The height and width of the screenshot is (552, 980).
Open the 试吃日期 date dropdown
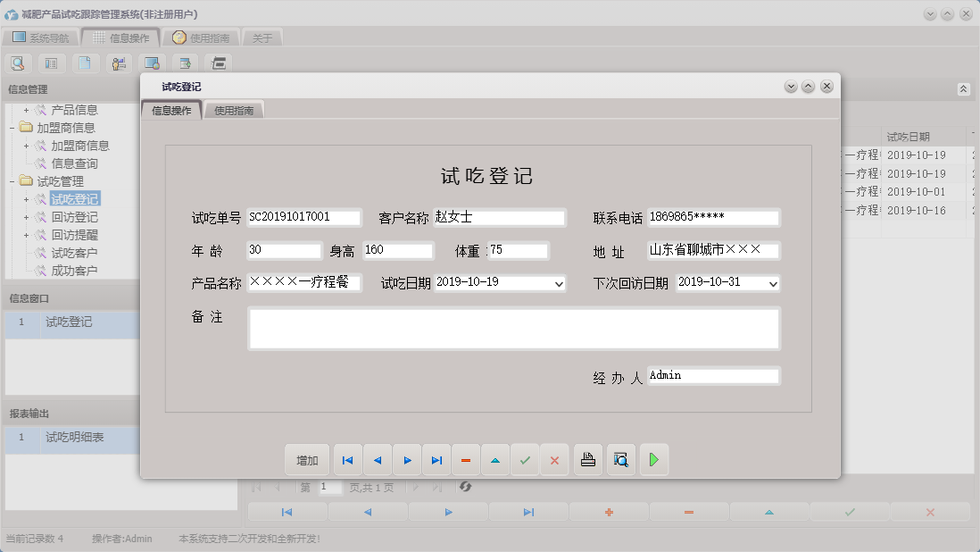click(x=558, y=283)
